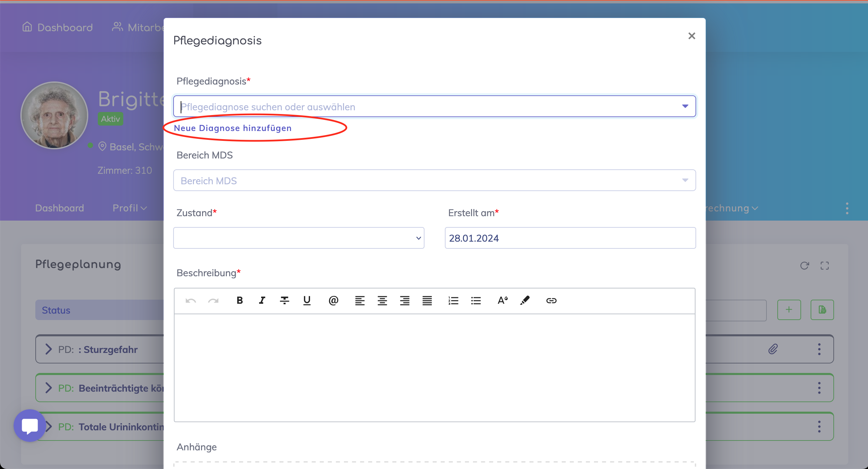This screenshot has width=868, height=469.
Task: Open the Zustand select box
Action: pyautogui.click(x=299, y=238)
